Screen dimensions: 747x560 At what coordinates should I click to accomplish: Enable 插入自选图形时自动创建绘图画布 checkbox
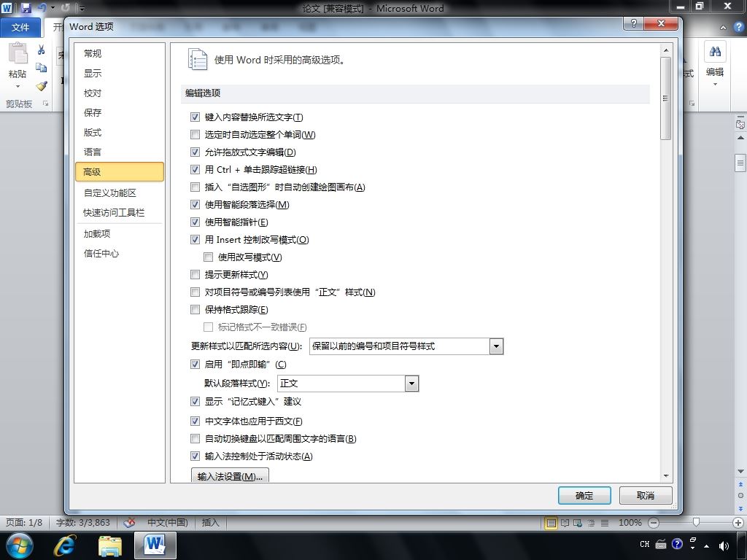click(195, 187)
